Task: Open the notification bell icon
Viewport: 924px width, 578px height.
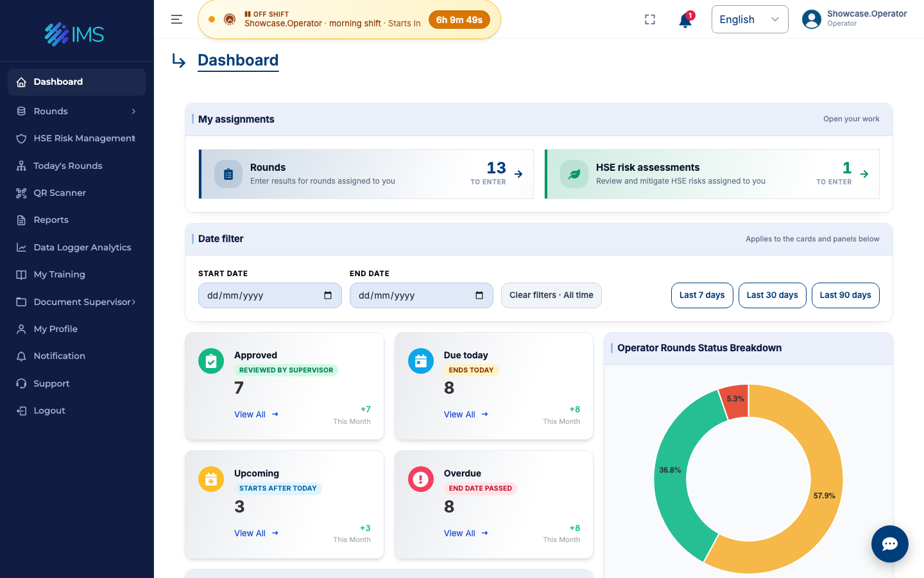Action: point(685,20)
